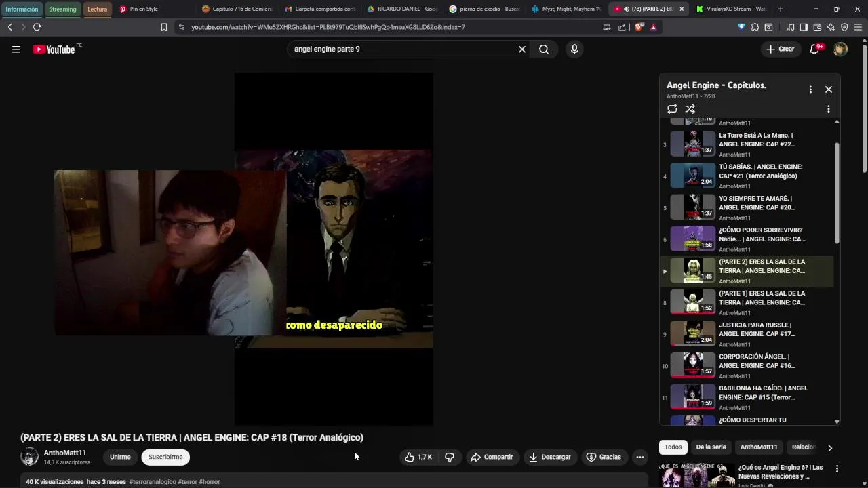Click Gracias button

coord(604,457)
